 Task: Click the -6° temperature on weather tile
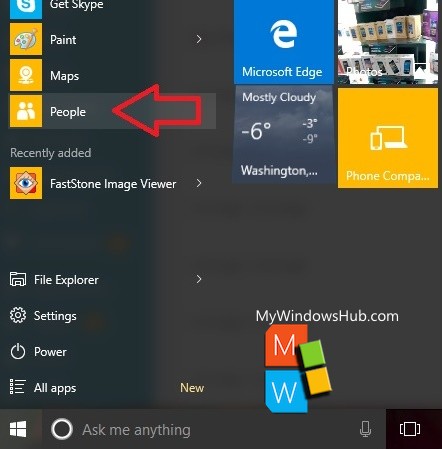click(x=256, y=131)
